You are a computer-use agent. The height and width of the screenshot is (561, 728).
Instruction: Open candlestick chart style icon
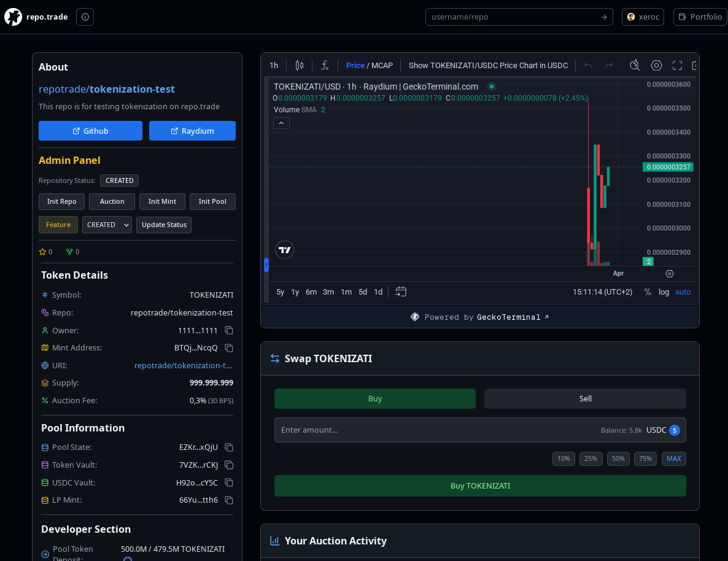point(300,66)
